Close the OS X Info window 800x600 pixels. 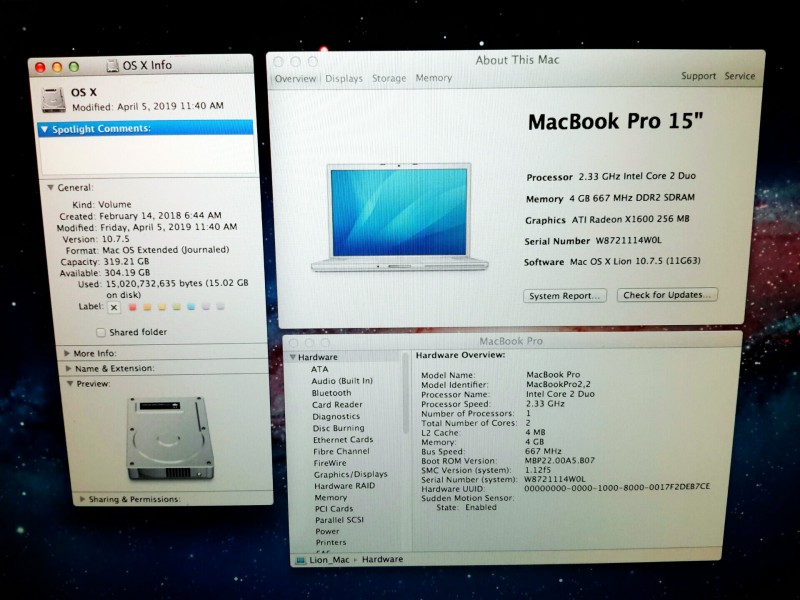point(40,67)
